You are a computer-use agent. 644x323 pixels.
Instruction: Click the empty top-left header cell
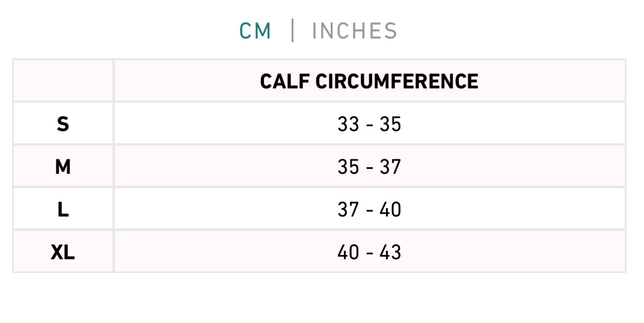click(63, 81)
